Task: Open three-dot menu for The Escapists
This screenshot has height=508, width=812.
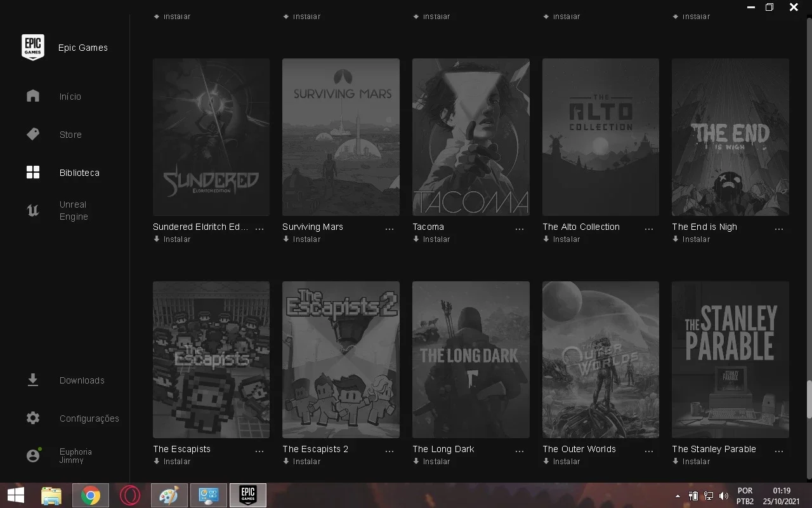Action: point(259,451)
